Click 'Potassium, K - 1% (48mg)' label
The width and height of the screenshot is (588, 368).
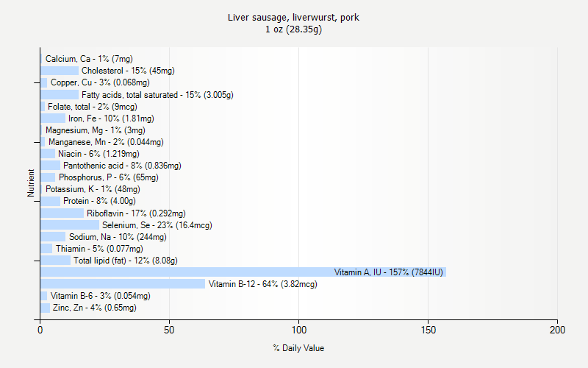click(93, 189)
